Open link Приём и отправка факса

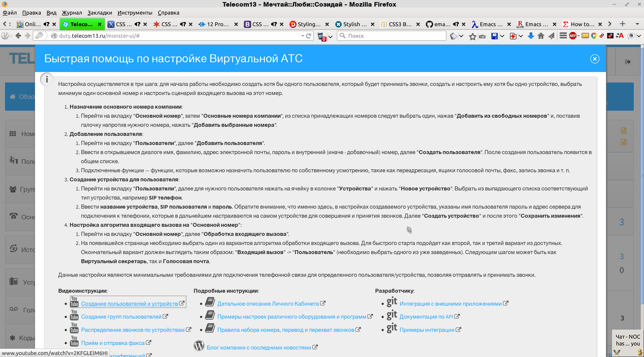[113, 343]
